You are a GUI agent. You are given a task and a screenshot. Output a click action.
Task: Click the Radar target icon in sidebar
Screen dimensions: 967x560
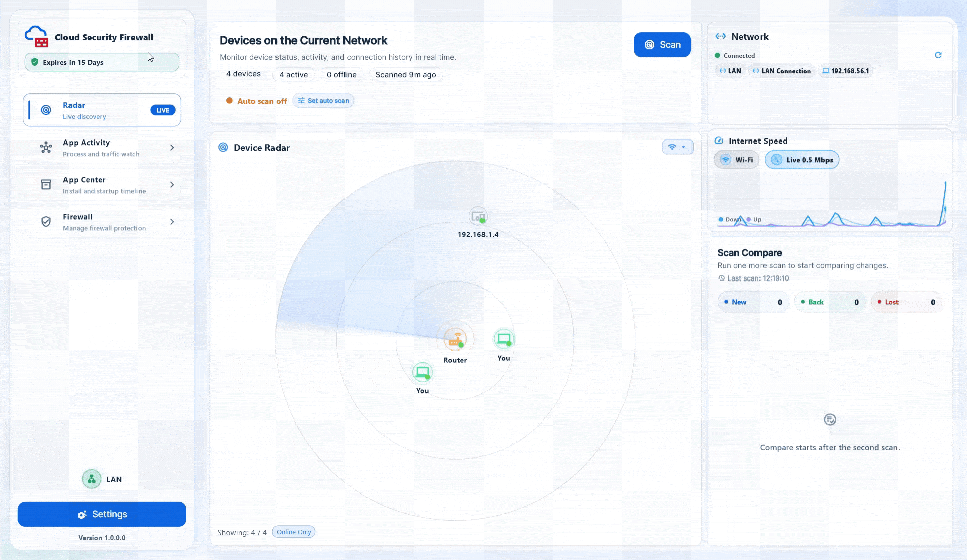[x=46, y=110]
